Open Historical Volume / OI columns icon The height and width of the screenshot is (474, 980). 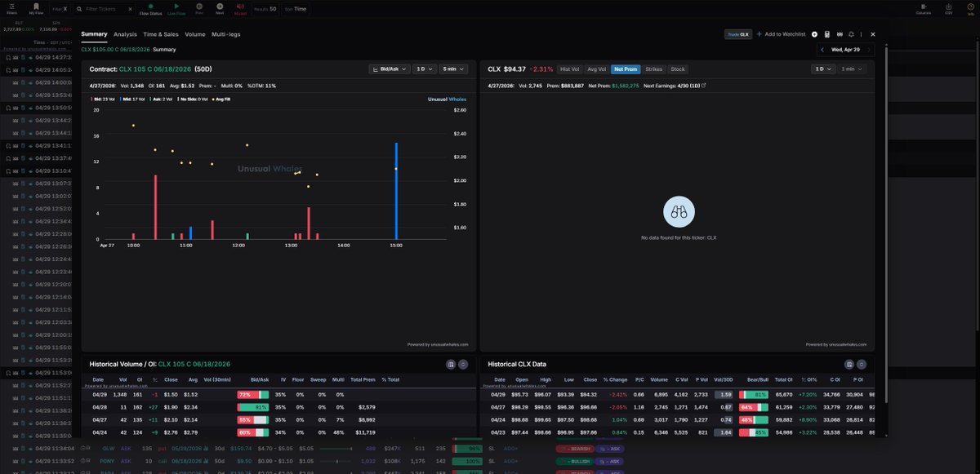[451, 365]
